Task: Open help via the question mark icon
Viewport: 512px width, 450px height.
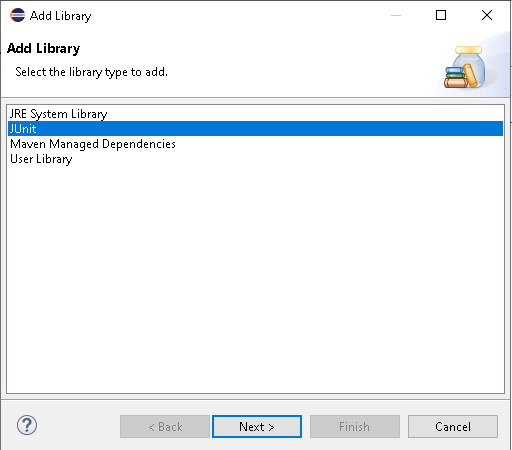Action: click(27, 425)
